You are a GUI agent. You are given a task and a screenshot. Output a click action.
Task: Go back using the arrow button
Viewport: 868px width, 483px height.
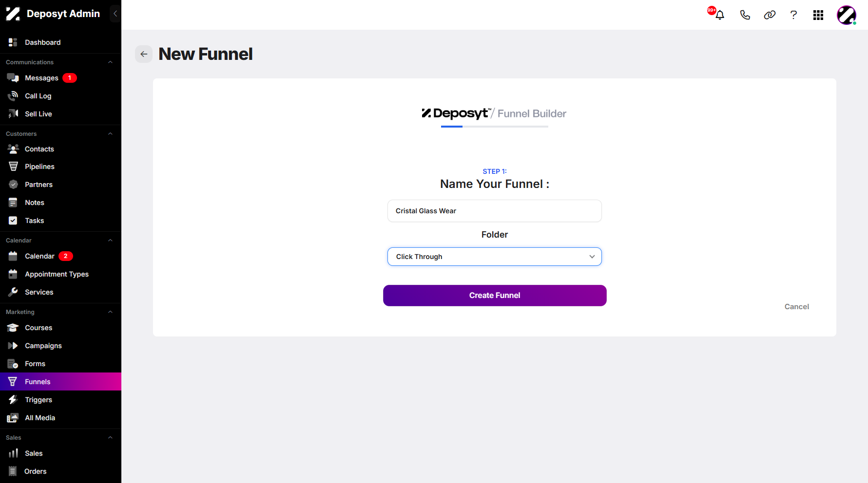(x=144, y=54)
